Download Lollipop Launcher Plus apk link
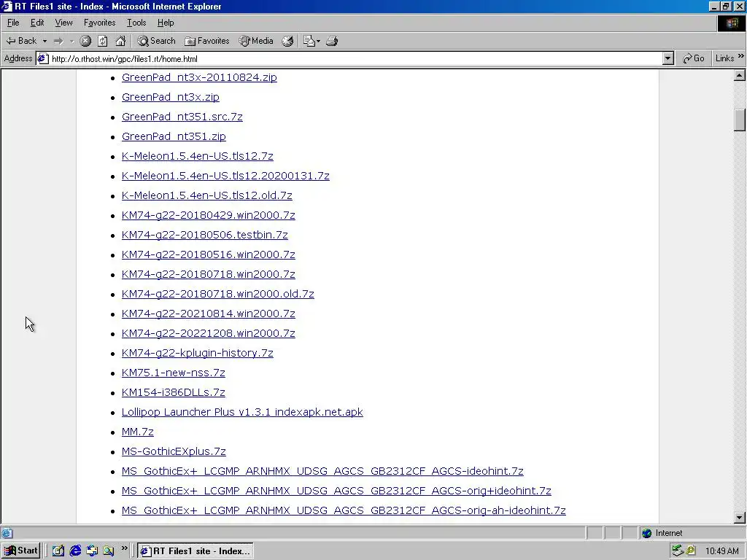This screenshot has width=747, height=560. coord(242,412)
